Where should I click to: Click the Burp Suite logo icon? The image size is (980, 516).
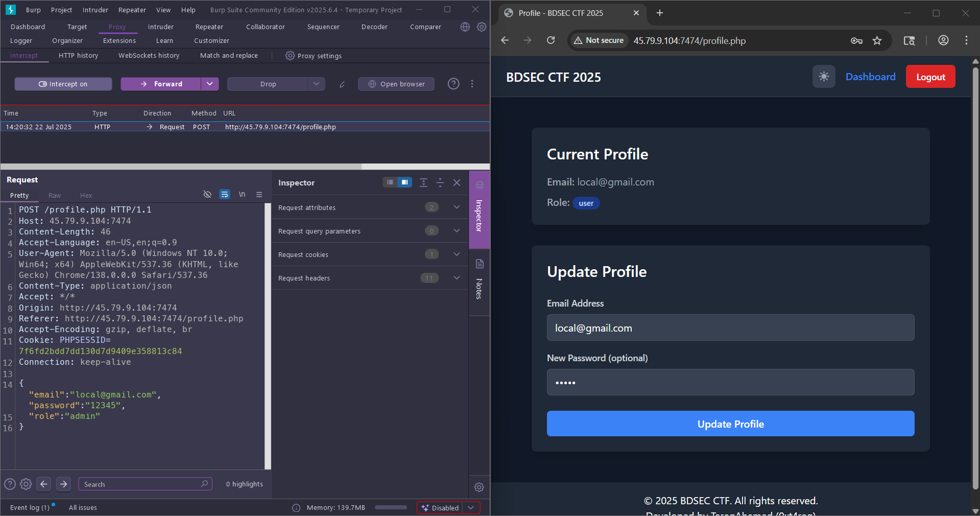point(11,10)
